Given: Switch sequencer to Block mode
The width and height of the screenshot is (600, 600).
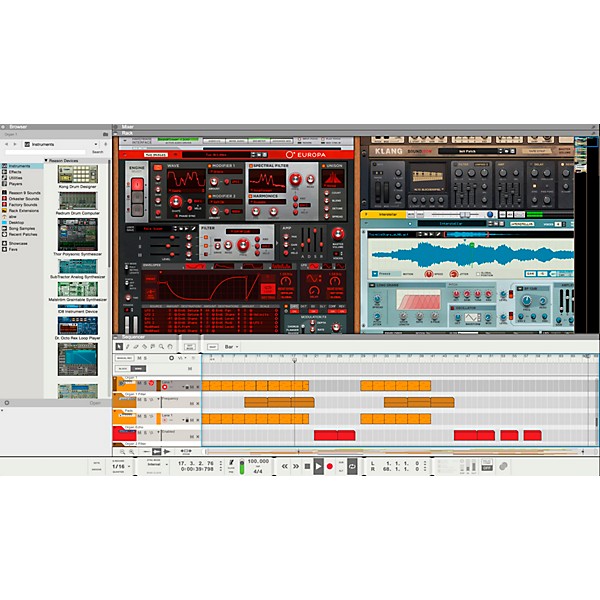Looking at the screenshot, I should (x=123, y=368).
